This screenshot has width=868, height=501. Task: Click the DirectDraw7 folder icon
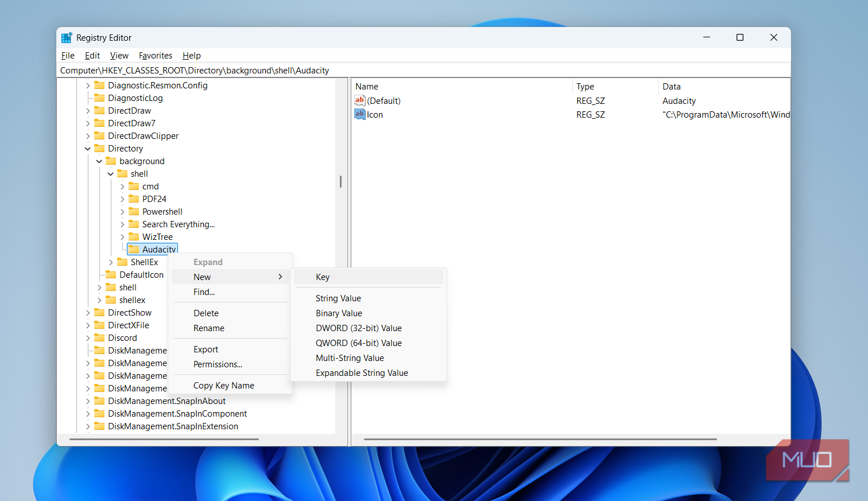point(99,123)
